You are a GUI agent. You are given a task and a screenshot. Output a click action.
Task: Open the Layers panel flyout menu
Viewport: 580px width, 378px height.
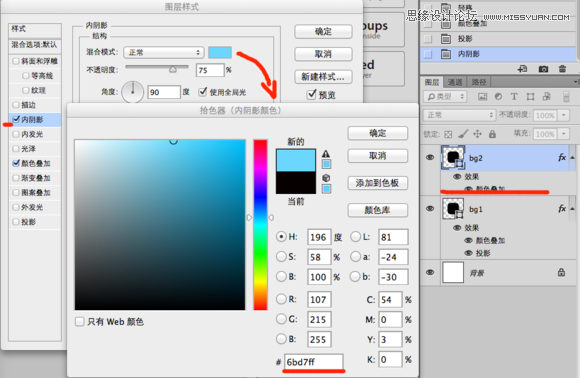(576, 82)
